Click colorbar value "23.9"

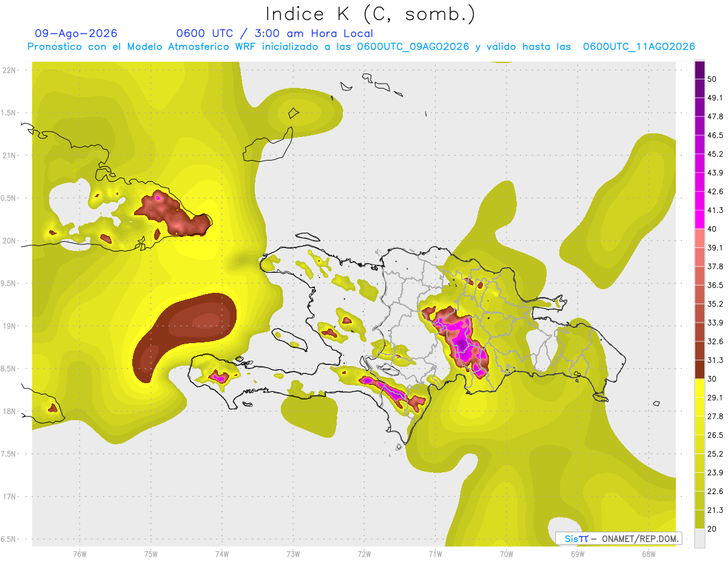715,472
